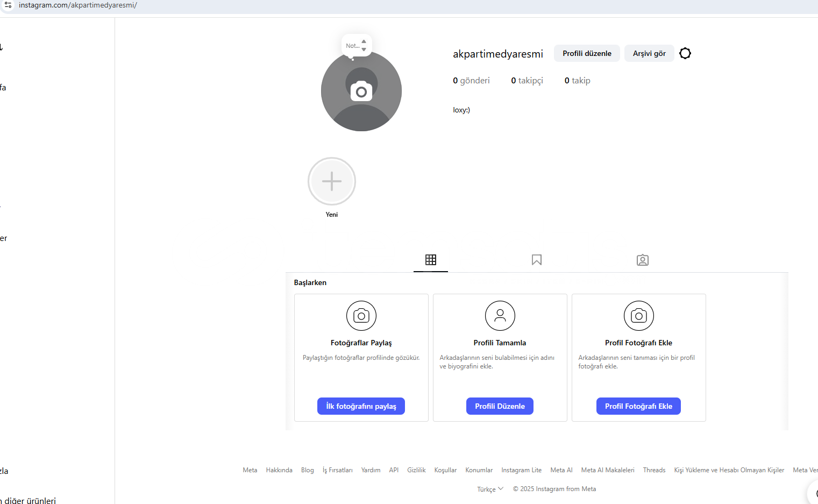Viewport: 818px width, 504px height.
Task: Click the site info icon in address bar
Action: point(8,5)
